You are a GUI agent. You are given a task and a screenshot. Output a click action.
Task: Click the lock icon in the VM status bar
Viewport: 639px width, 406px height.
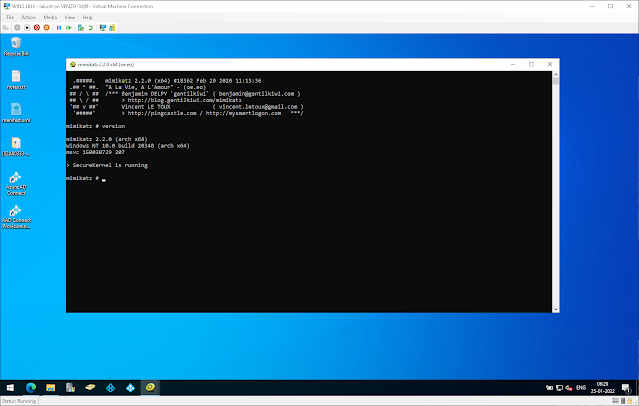(x=629, y=401)
